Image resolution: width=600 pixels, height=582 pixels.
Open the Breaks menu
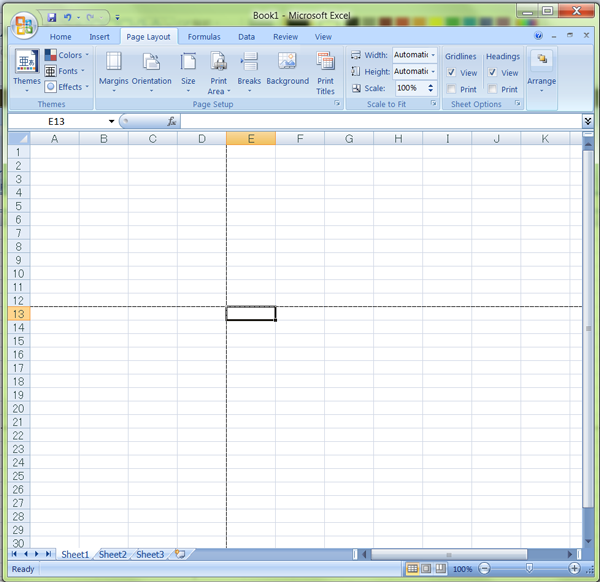249,72
